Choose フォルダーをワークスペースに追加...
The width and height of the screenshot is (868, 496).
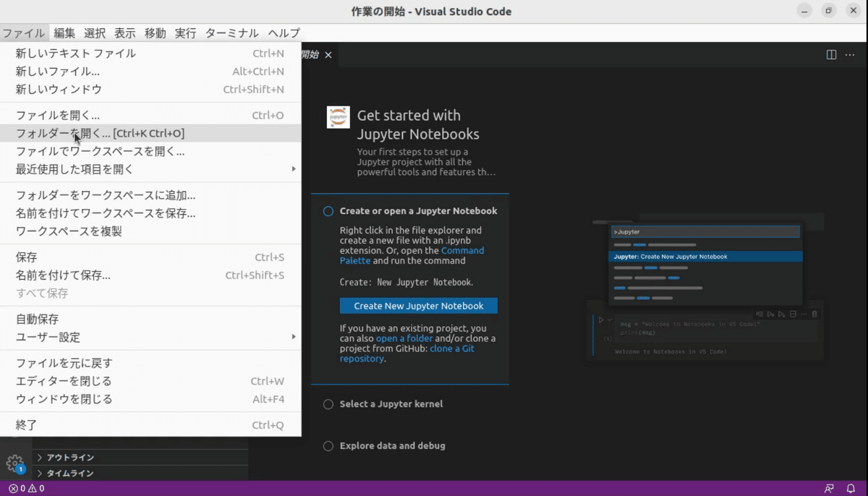(150, 195)
